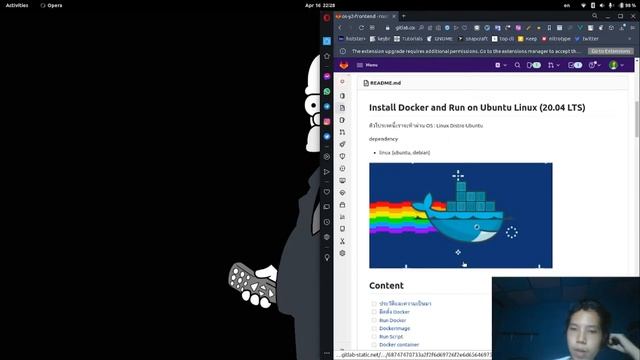Click Go to Extensions button
This screenshot has width=640, height=360.
[x=611, y=51]
